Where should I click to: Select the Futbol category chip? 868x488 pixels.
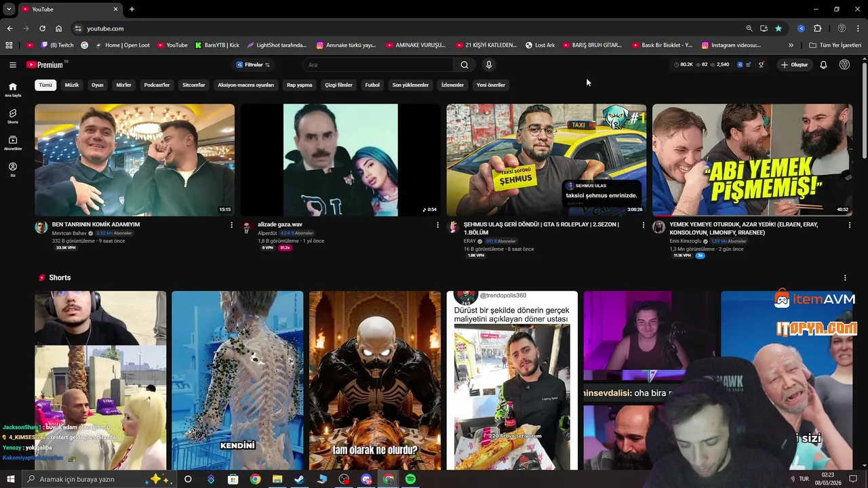[372, 85]
